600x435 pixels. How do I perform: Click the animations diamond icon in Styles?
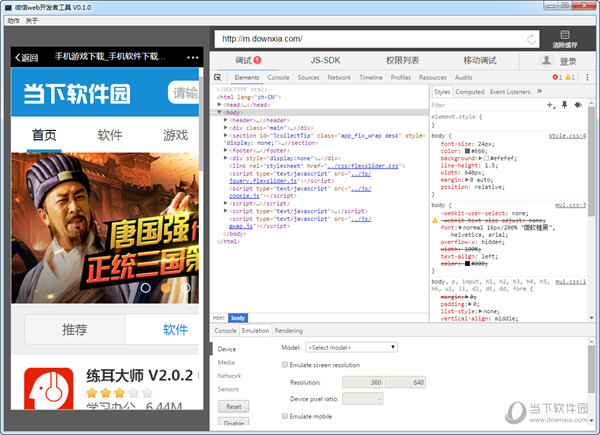578,105
